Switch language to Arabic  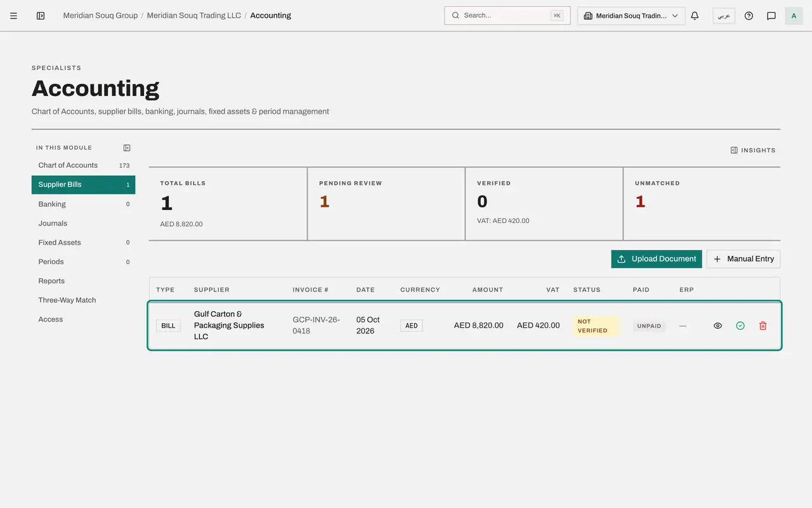tap(724, 16)
